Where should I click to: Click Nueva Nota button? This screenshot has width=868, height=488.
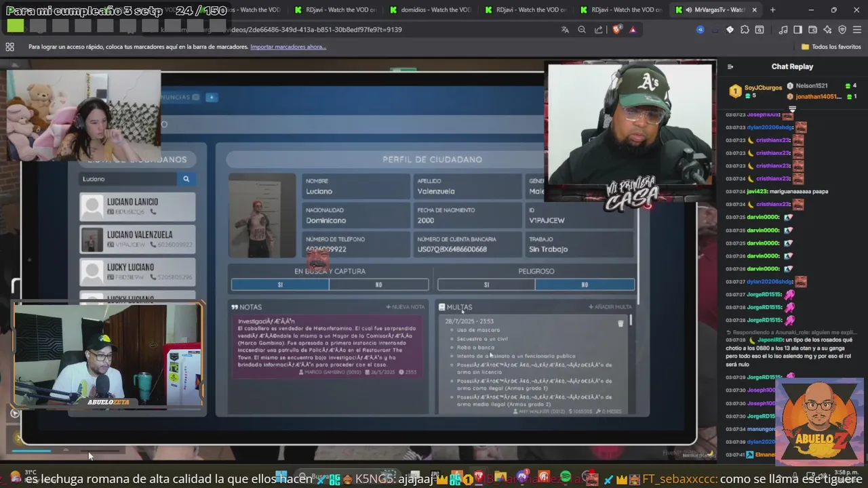point(406,307)
